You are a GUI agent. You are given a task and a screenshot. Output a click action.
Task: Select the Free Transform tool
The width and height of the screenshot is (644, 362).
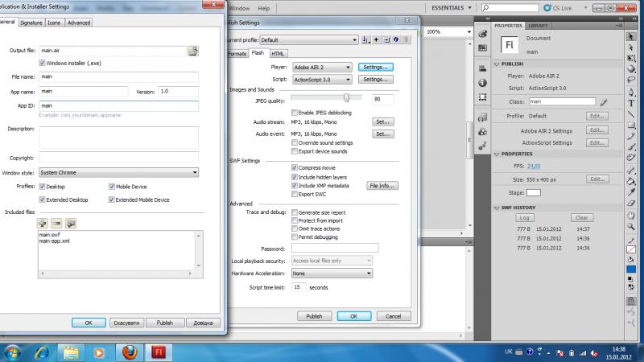pos(631,58)
